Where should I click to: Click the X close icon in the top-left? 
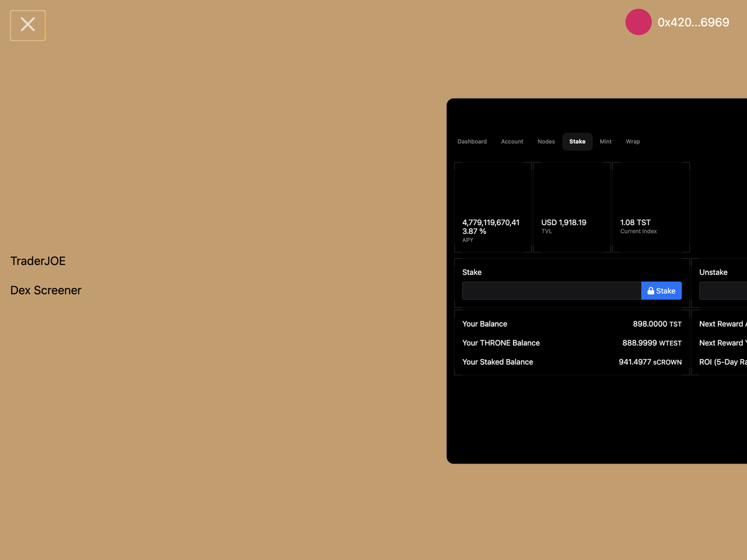(x=27, y=25)
